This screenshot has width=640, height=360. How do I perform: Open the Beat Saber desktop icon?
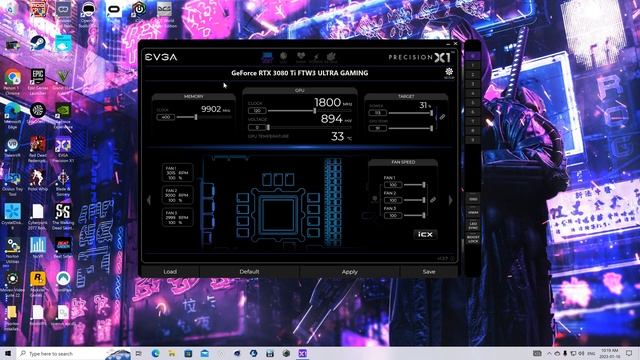click(x=63, y=248)
